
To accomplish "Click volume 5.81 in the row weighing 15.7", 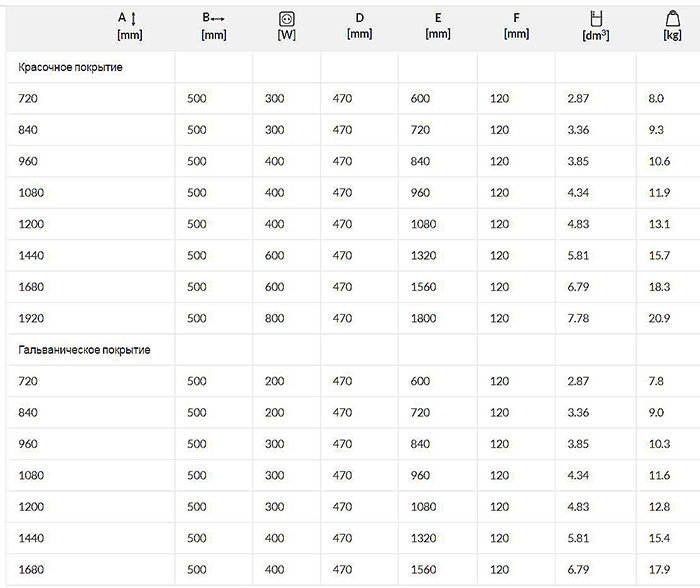I will click(578, 255).
